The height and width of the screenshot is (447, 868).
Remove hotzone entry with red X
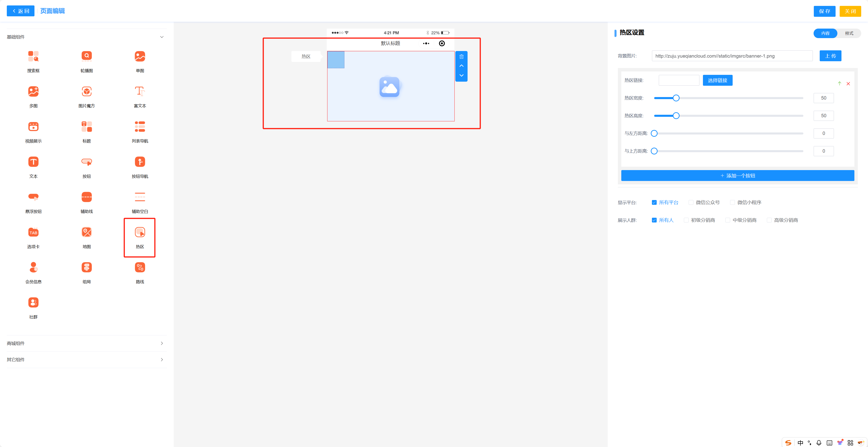click(848, 84)
